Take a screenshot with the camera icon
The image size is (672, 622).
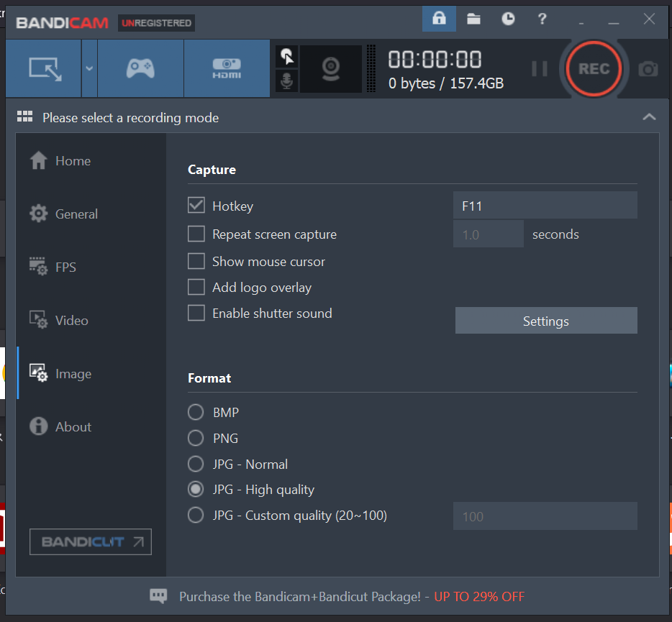pos(648,68)
